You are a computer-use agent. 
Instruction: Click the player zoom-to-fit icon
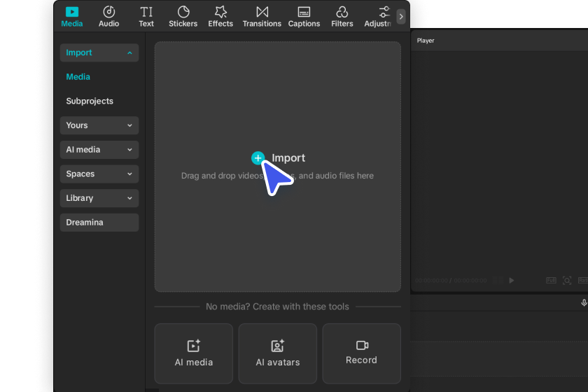coord(567,281)
